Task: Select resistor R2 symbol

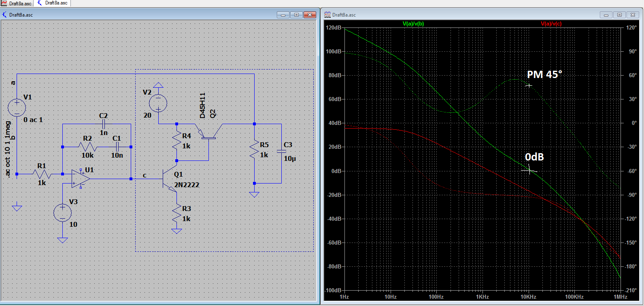Action: coord(87,147)
